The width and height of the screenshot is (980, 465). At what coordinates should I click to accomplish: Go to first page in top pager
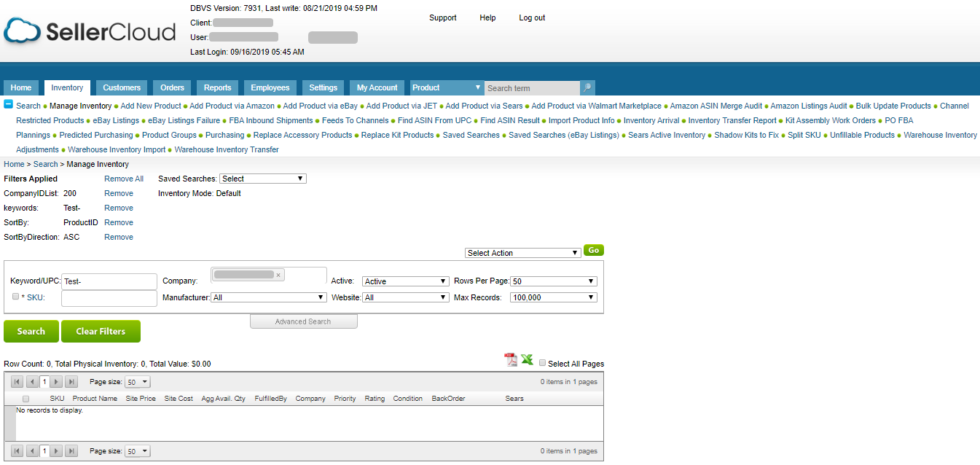click(x=17, y=381)
